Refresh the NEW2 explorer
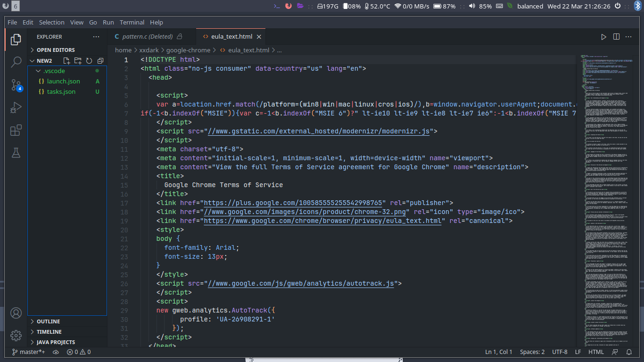The height and width of the screenshot is (362, 644). [x=89, y=61]
